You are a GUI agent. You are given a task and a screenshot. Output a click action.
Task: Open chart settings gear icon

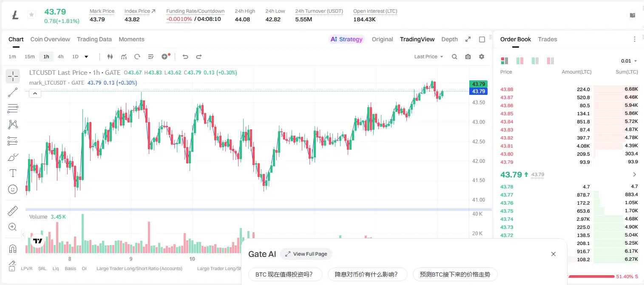click(x=482, y=57)
